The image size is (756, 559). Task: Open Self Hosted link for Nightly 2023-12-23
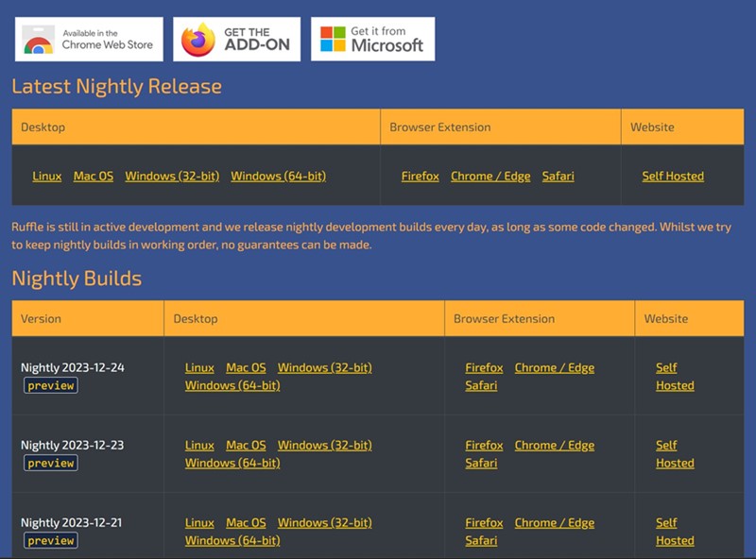675,454
